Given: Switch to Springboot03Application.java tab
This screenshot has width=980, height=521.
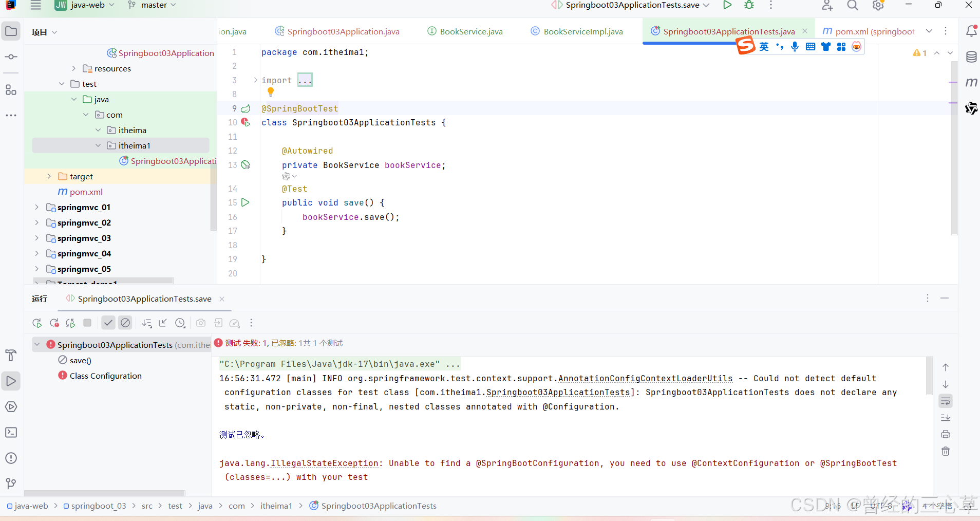Looking at the screenshot, I should pyautogui.click(x=337, y=31).
